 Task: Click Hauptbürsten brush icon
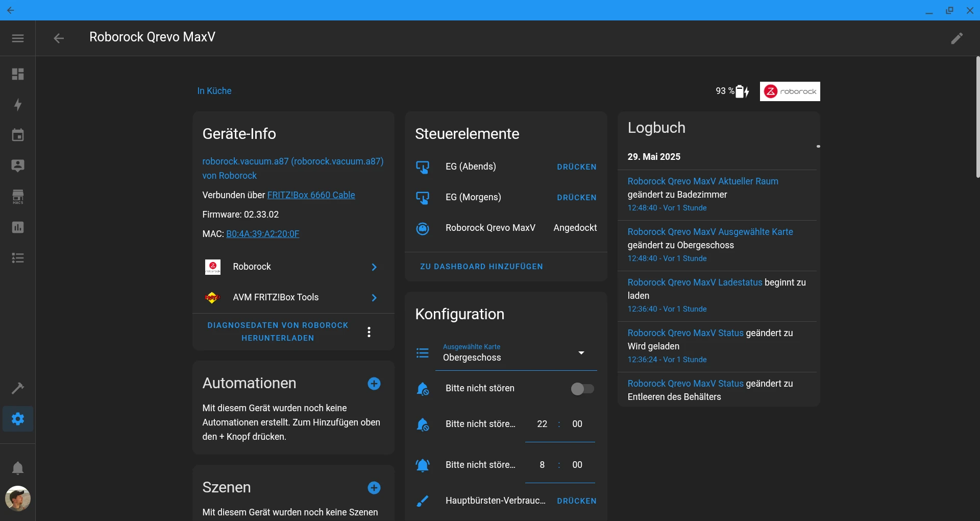pos(423,501)
